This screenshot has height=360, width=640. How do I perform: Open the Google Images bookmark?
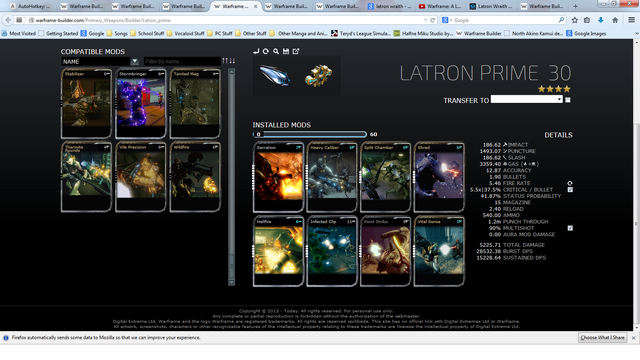[x=586, y=33]
